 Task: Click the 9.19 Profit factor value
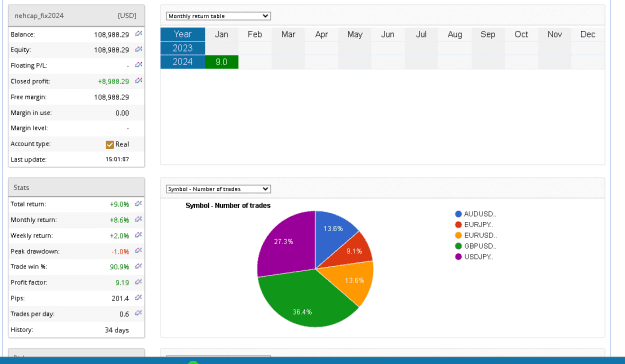(122, 283)
